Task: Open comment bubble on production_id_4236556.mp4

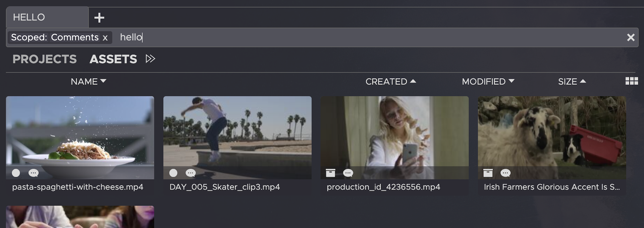Action: 348,173
